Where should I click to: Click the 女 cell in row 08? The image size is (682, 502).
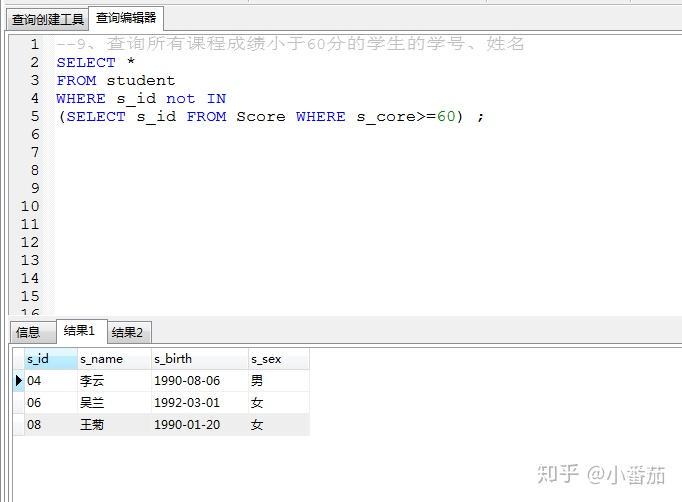(278, 424)
